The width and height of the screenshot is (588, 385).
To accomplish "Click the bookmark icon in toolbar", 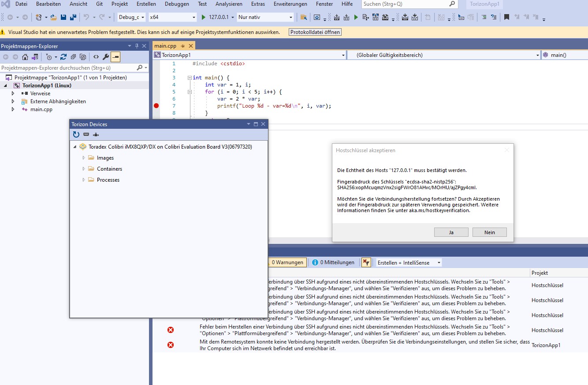I will tap(506, 17).
